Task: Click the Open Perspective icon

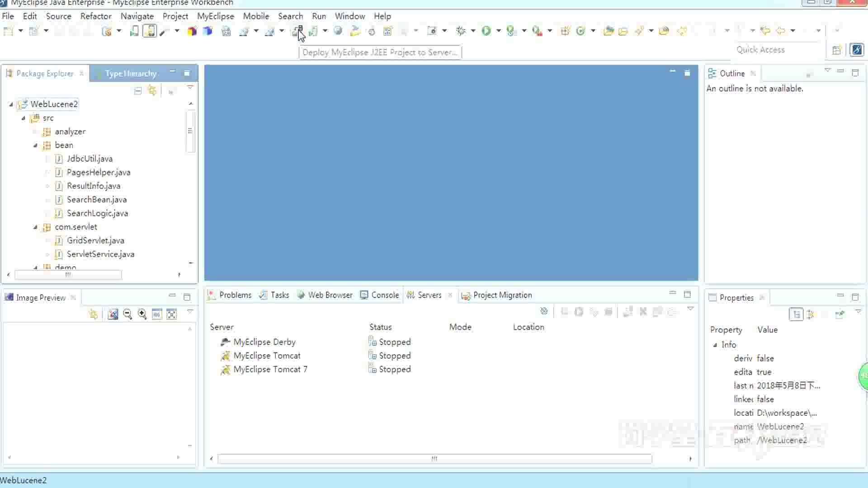Action: [837, 50]
